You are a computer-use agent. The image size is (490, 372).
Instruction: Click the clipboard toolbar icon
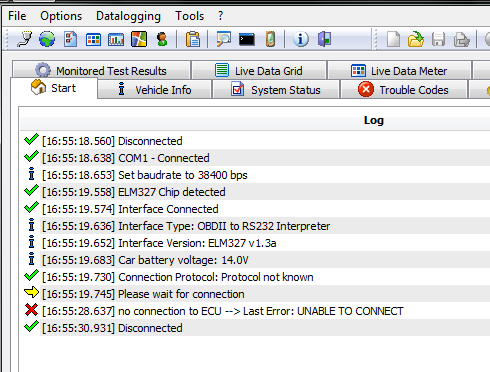pyautogui.click(x=193, y=39)
